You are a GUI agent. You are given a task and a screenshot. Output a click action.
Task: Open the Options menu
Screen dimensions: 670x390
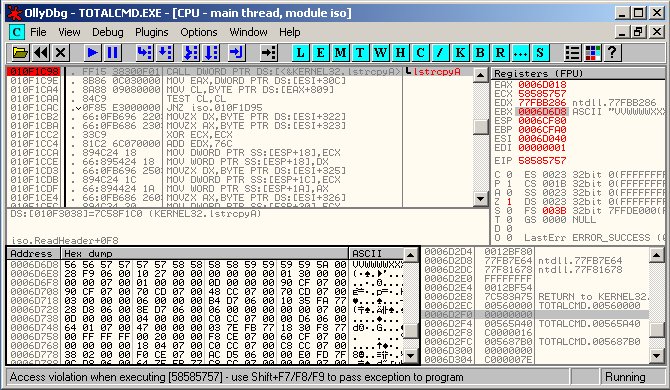point(199,32)
